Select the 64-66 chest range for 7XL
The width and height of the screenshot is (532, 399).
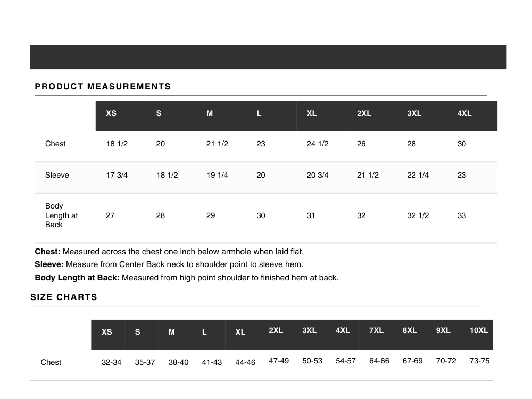(379, 361)
